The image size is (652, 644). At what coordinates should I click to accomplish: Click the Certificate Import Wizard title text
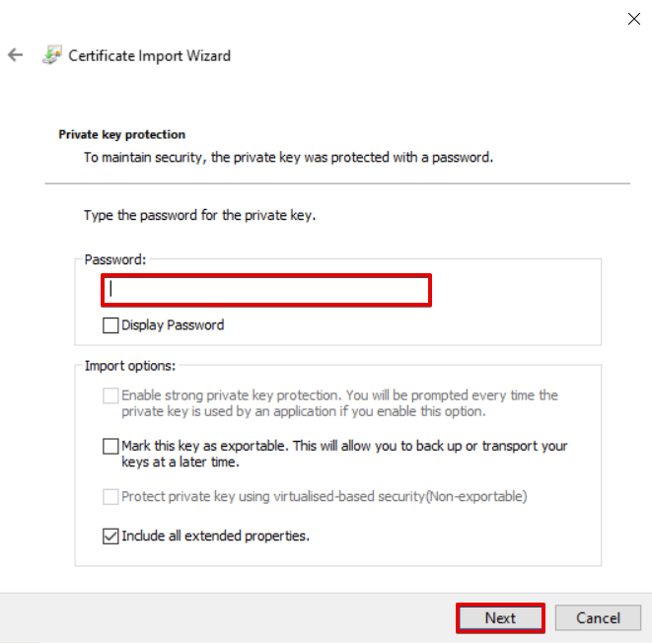coord(149,55)
